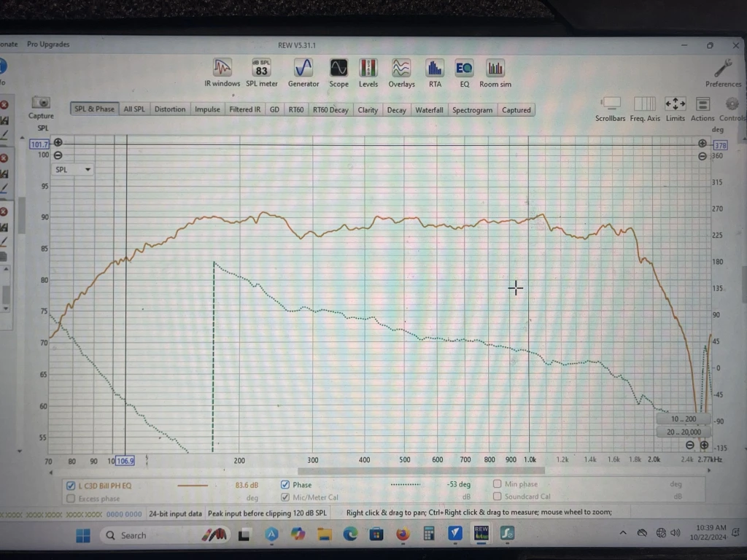Image resolution: width=747 pixels, height=560 pixels.
Task: Click the horizontal graph scrollbar
Action: (420, 470)
